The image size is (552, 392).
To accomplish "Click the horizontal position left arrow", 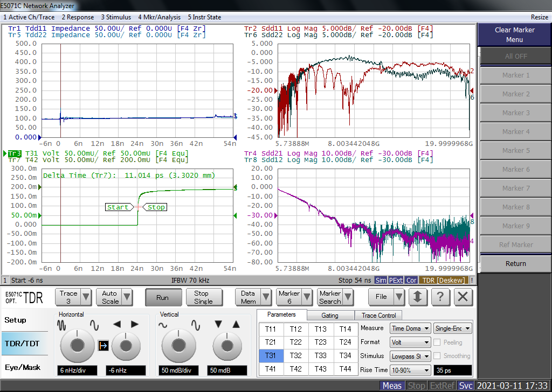I will click(x=116, y=324).
